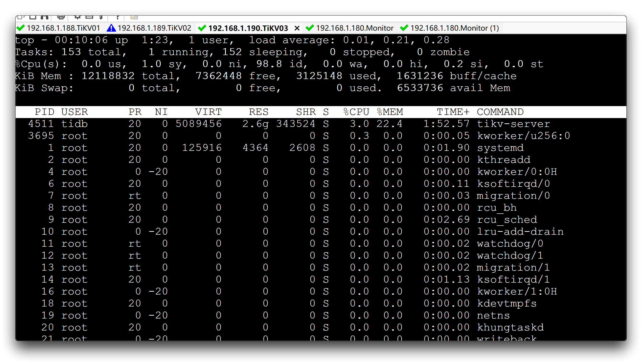The image size is (642, 364).
Task: Click the keyboard keymap toolbar icon
Action: click(89, 17)
